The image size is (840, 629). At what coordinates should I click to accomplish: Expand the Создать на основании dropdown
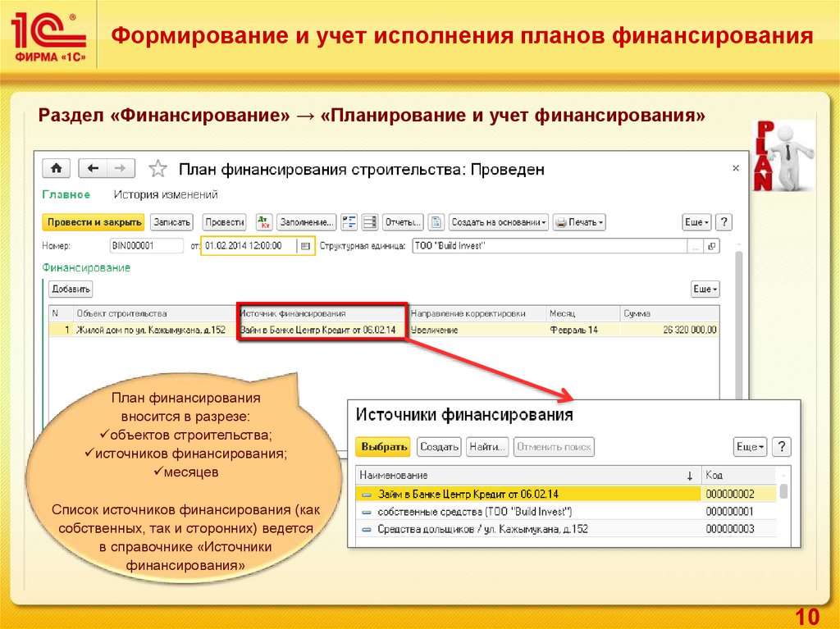(x=499, y=222)
